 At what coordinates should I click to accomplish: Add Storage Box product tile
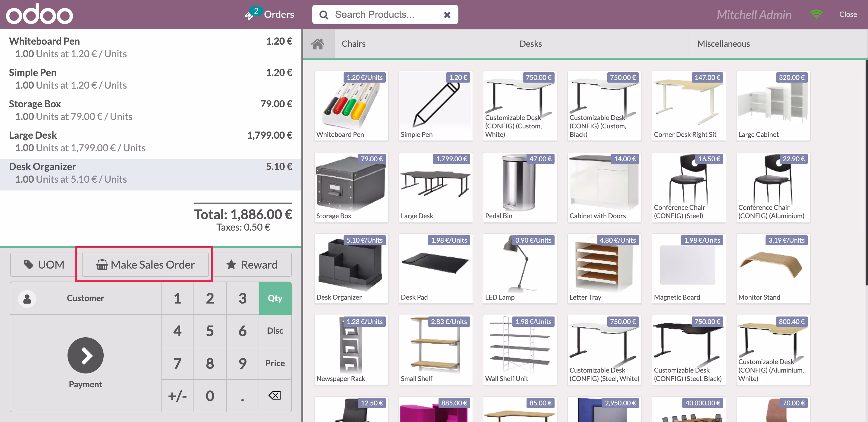351,187
